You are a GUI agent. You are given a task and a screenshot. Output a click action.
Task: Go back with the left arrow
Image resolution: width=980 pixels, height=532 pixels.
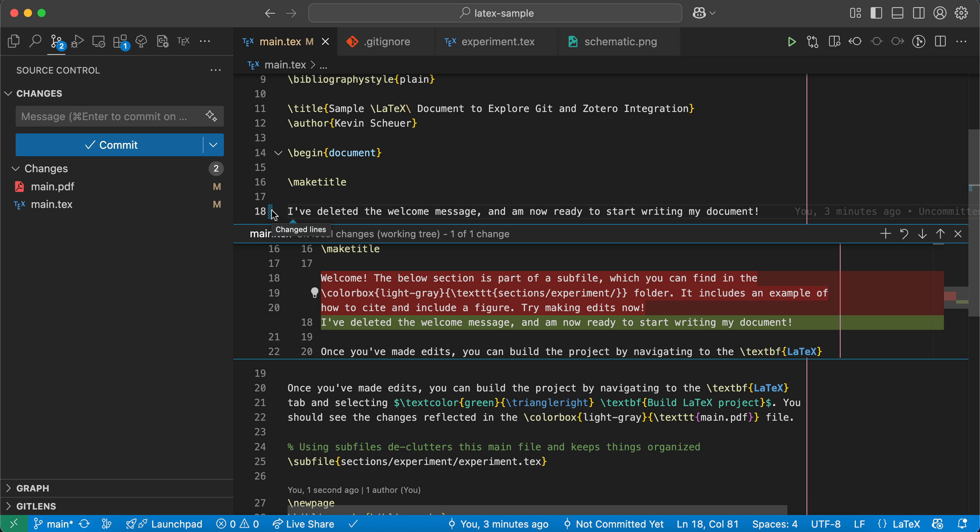pos(270,13)
